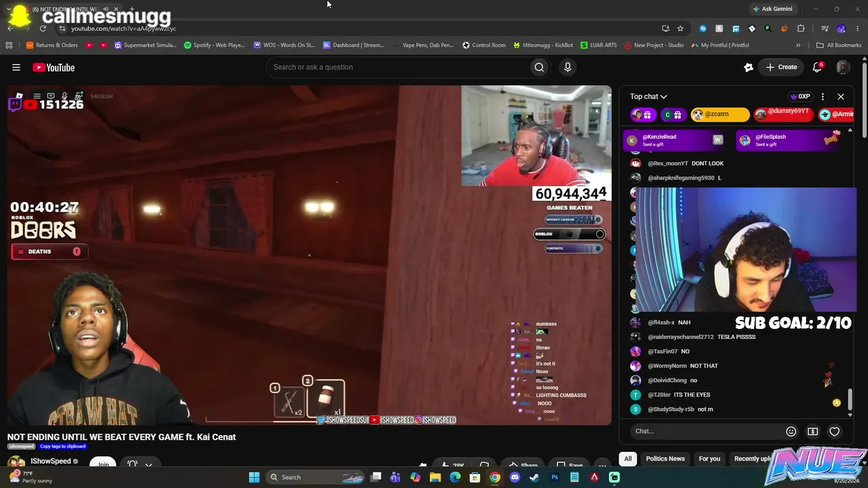Open Google Chrome from the taskbar
The image size is (868, 488).
[x=495, y=477]
